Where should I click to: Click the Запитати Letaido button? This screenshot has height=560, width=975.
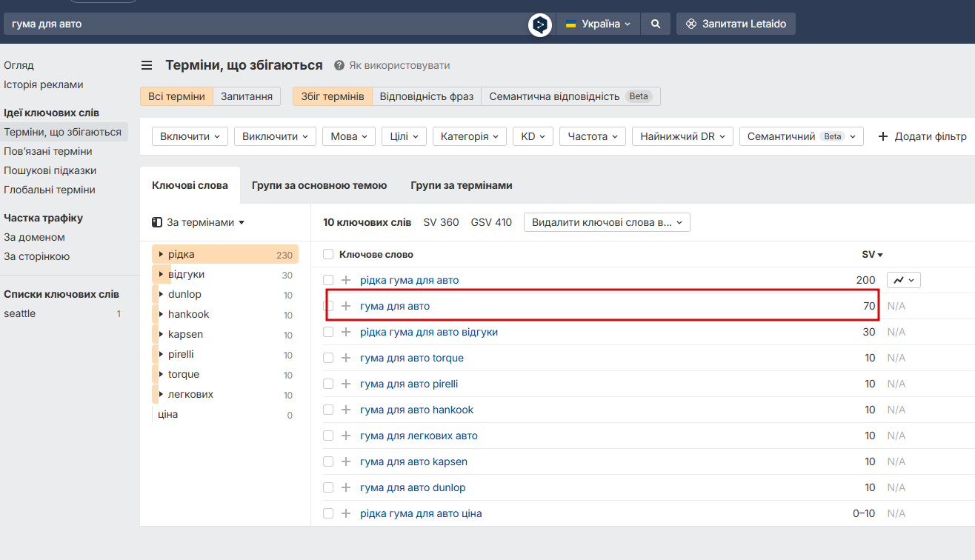[736, 24]
